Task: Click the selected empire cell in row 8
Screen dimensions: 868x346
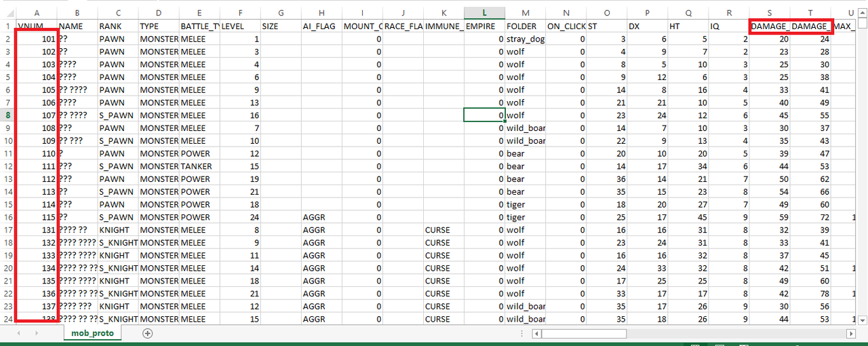Action: point(484,115)
